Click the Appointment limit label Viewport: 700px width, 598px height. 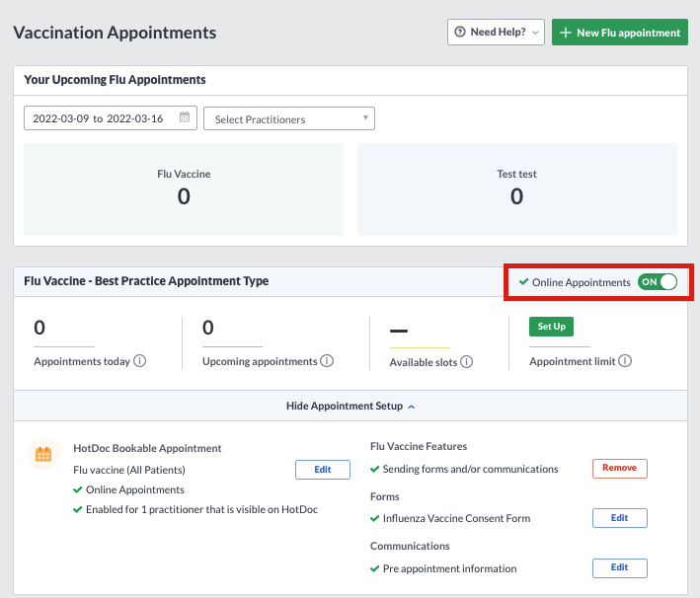click(573, 361)
